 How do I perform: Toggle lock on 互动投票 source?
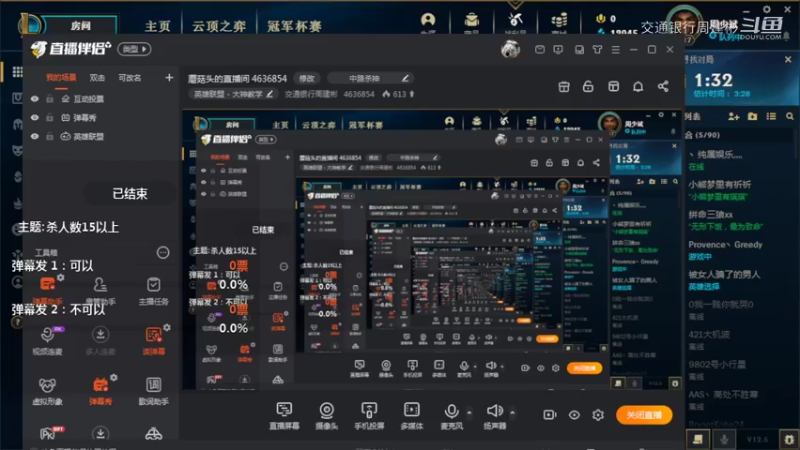pos(49,99)
